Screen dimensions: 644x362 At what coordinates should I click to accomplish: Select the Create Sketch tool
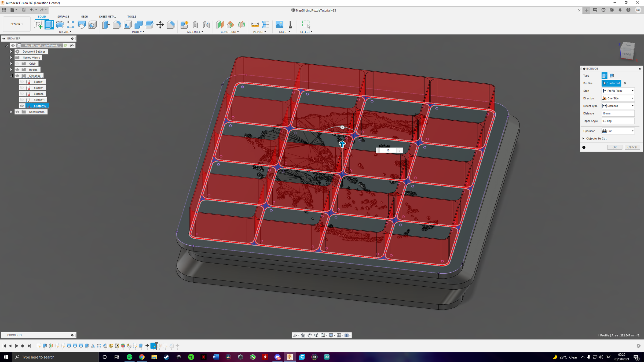[39, 24]
